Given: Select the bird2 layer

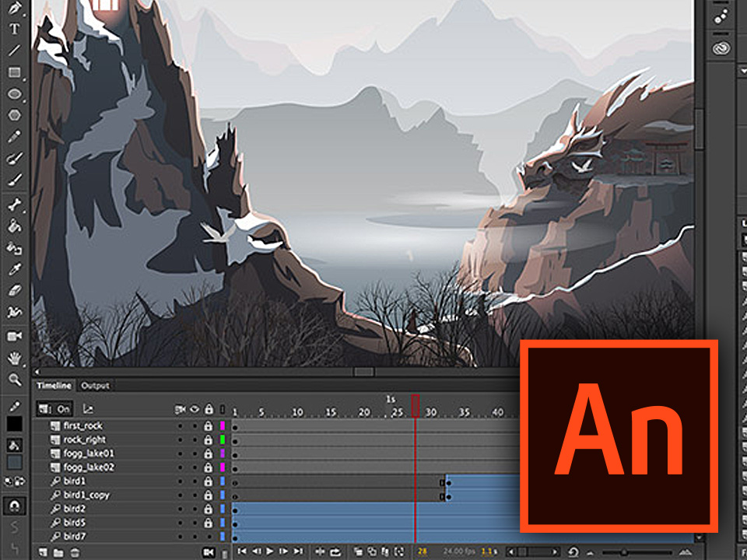Looking at the screenshot, I should pos(75,509).
